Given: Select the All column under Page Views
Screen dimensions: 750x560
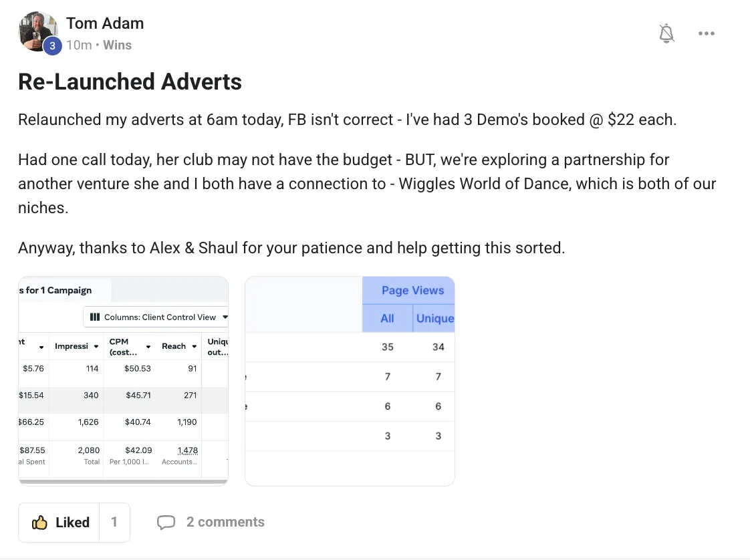Looking at the screenshot, I should point(387,318).
